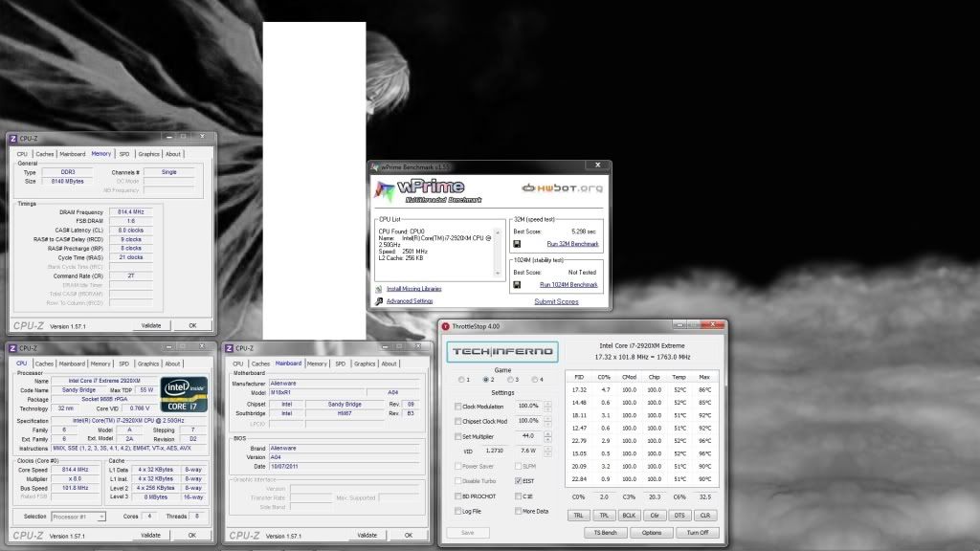Click the up arrow of the wPrime CPU List scrollbar
Screen dimensions: 980x551
(498, 233)
